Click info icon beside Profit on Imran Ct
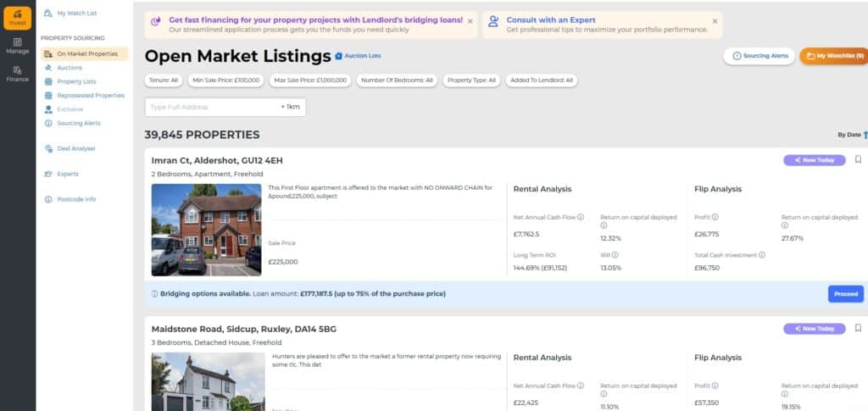 (715, 218)
